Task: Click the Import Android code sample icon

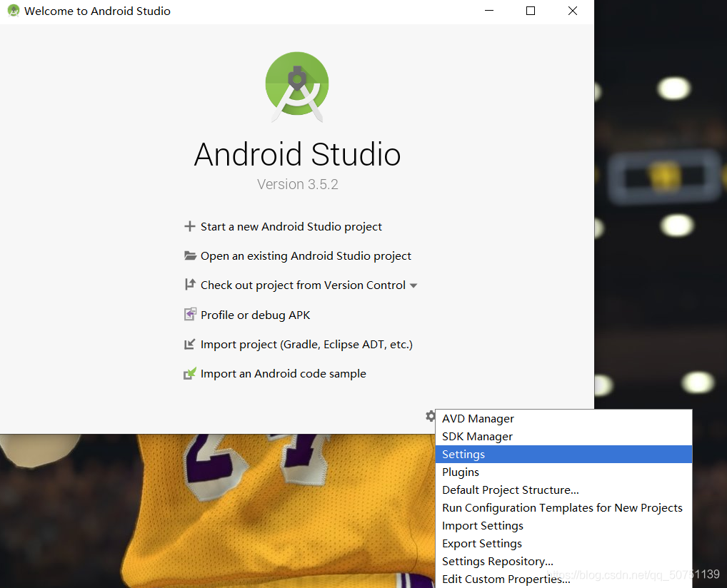Action: click(x=190, y=373)
